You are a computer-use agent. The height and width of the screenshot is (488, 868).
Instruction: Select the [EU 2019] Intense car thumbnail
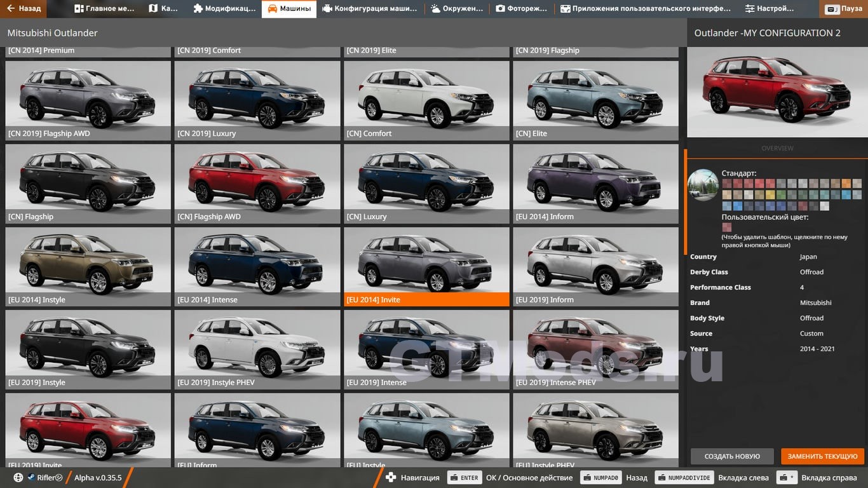tap(426, 349)
